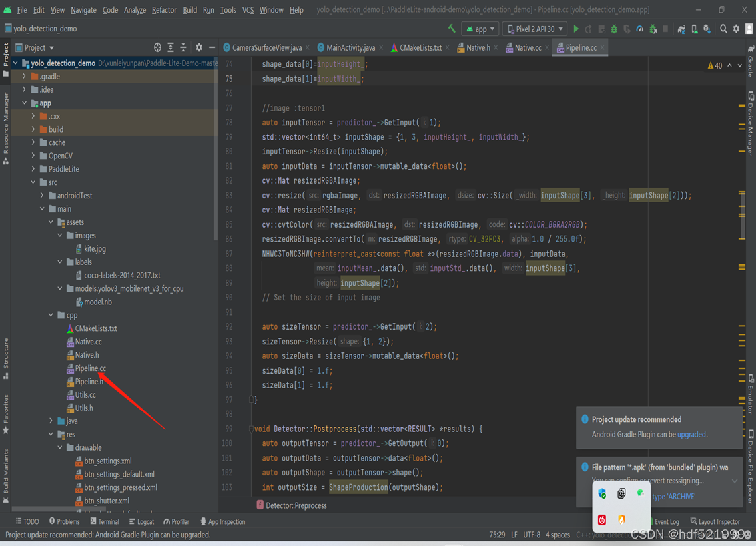Click the 40 warnings indicator

click(x=715, y=65)
